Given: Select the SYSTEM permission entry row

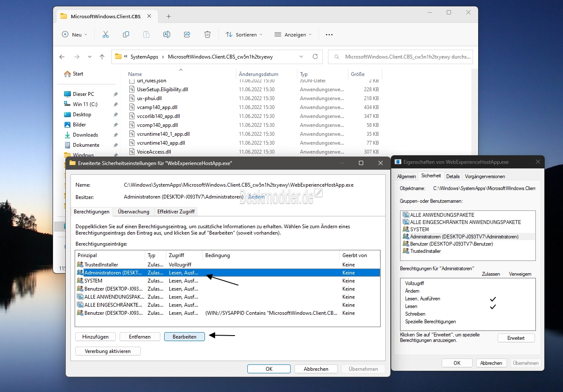Looking at the screenshot, I should point(227,281).
